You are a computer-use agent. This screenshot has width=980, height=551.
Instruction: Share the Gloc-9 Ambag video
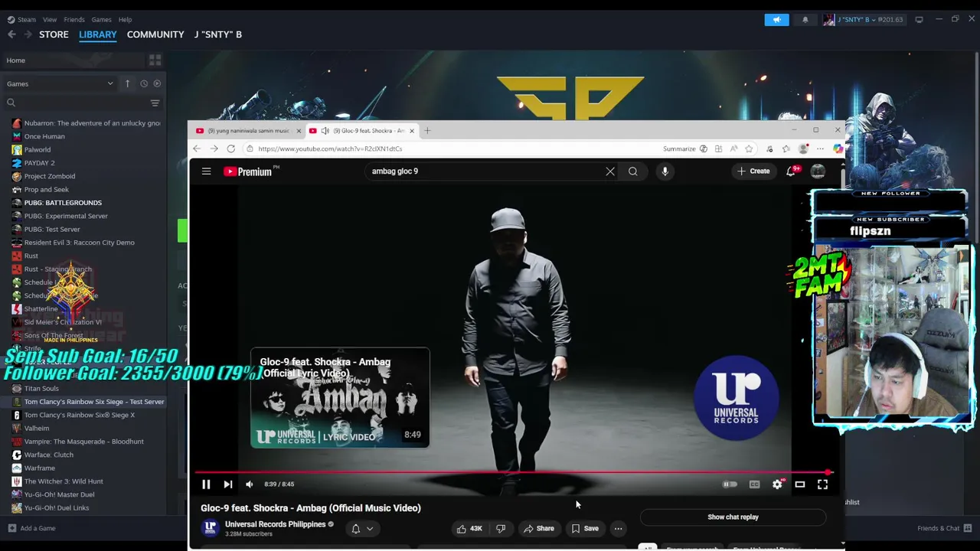tap(538, 529)
